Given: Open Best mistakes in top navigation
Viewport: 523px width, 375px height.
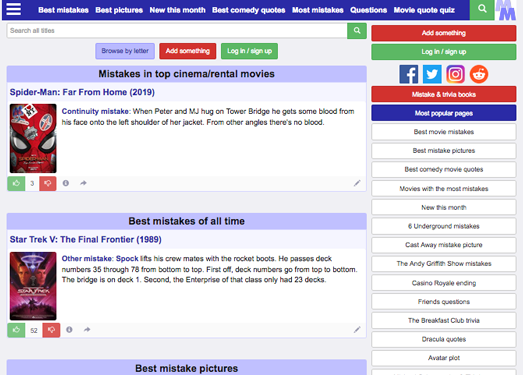Looking at the screenshot, I should (63, 10).
